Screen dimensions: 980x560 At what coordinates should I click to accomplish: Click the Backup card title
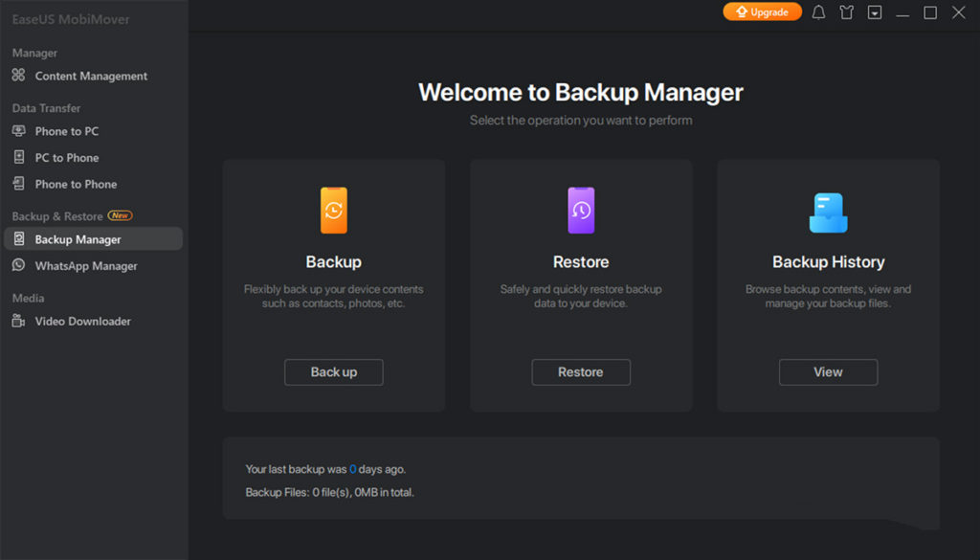[334, 262]
